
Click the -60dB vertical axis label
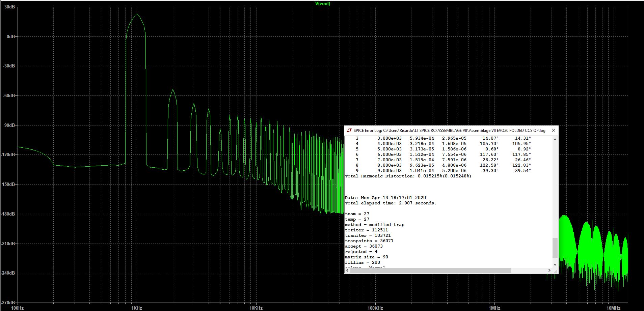click(9, 95)
